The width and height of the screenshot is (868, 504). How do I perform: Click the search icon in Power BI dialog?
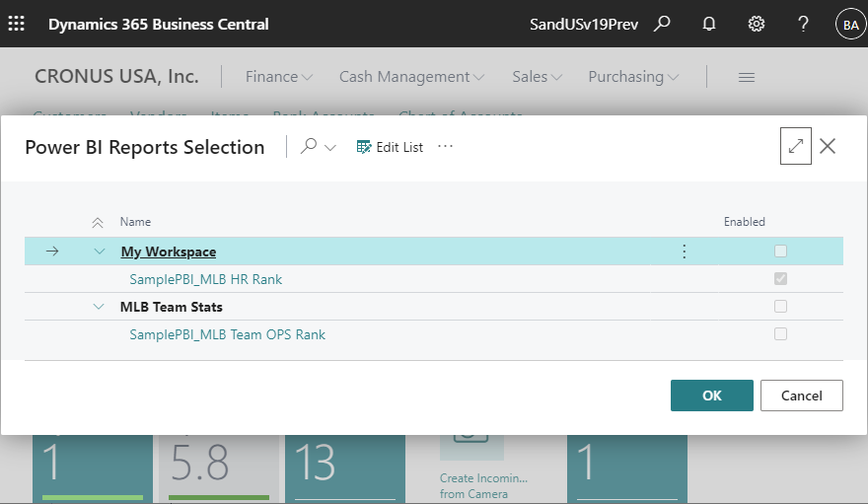[309, 147]
